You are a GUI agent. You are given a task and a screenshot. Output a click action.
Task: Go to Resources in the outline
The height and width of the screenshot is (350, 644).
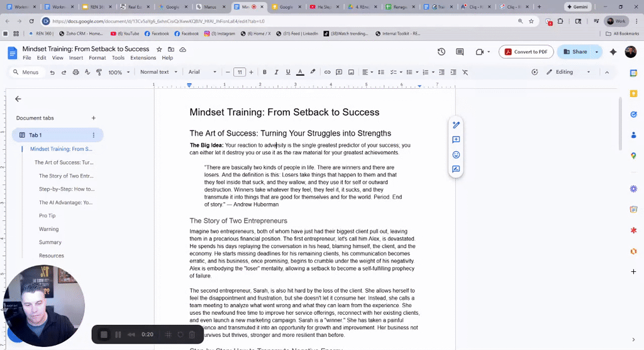(52, 256)
